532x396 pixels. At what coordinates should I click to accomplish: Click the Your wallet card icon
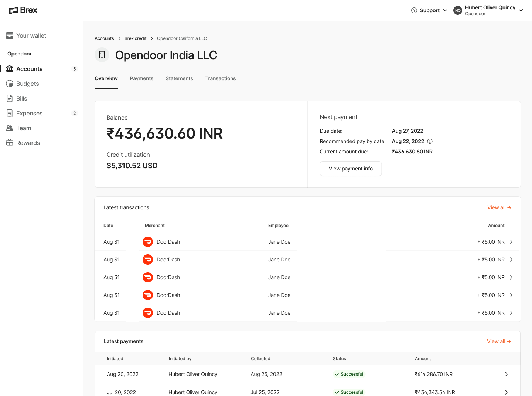(10, 35)
